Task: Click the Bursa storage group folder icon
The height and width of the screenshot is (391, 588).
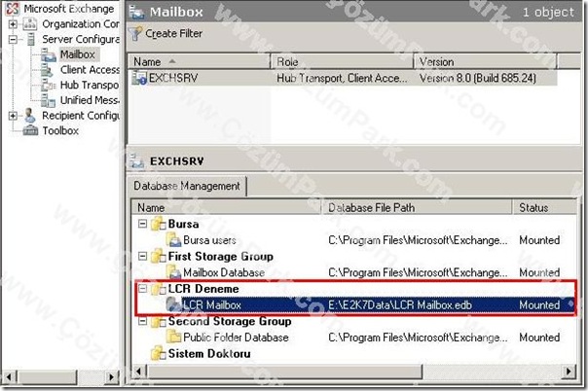Action: coord(159,224)
